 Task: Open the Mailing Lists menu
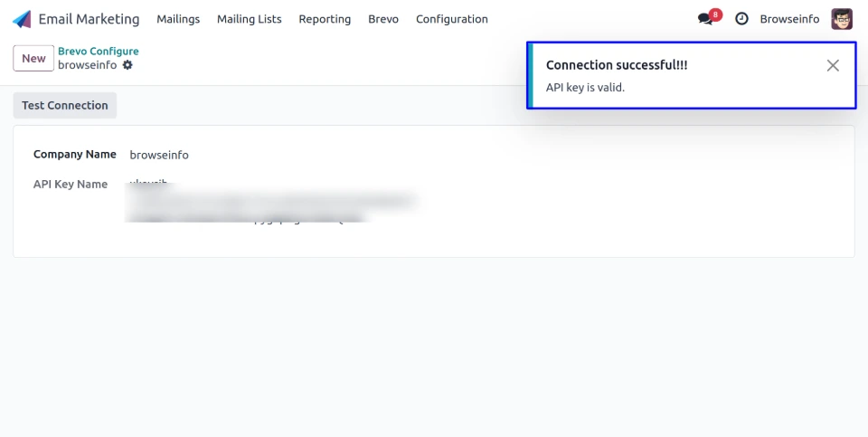[x=249, y=19]
